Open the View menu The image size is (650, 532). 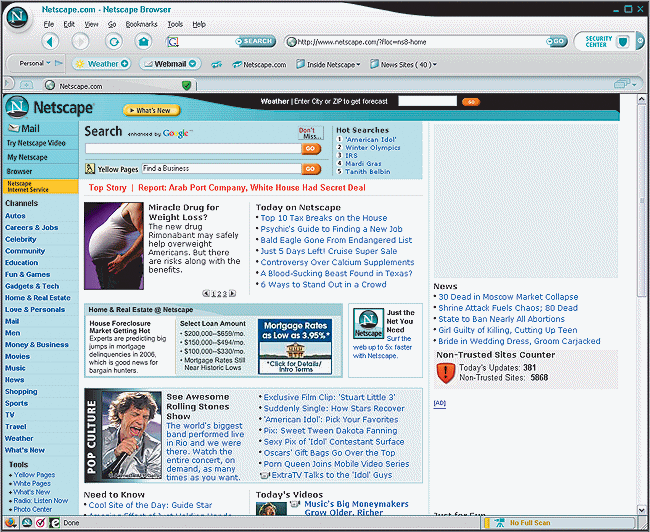pyautogui.click(x=91, y=24)
